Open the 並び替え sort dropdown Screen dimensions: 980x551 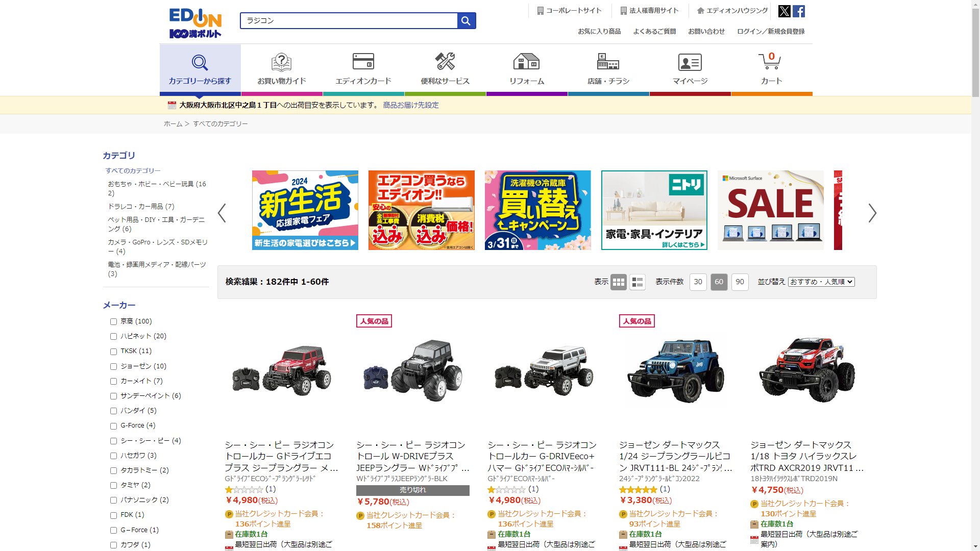click(x=821, y=282)
